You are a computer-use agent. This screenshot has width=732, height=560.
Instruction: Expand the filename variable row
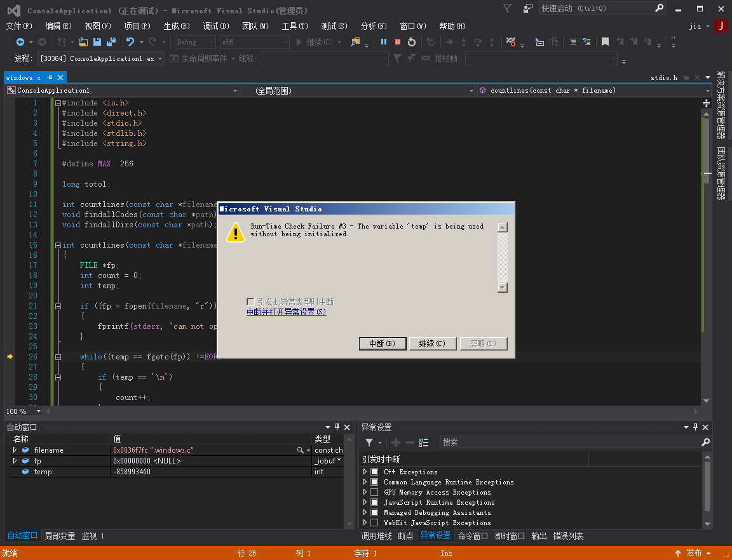(x=15, y=450)
